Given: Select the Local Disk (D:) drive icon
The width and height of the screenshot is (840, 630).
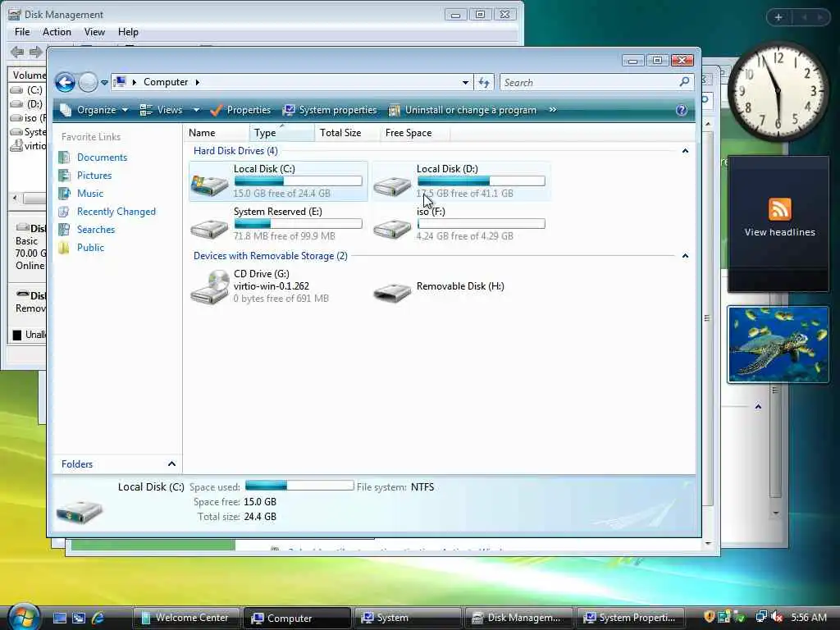Looking at the screenshot, I should point(392,185).
